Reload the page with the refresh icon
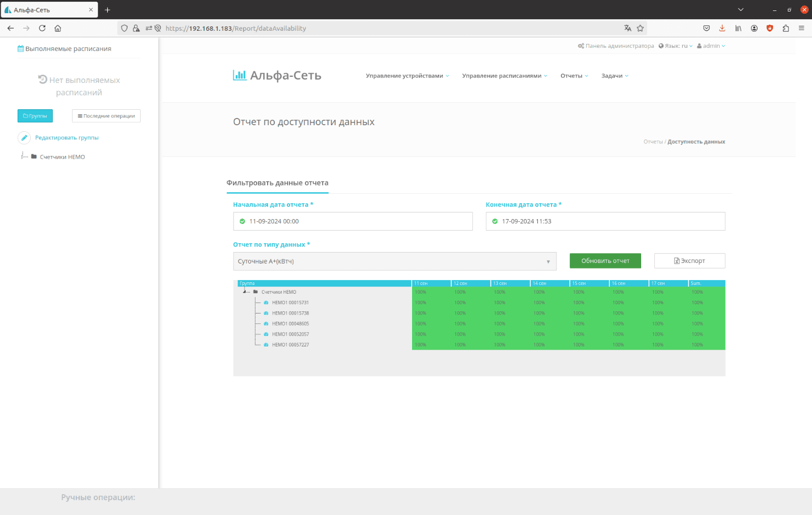The width and height of the screenshot is (812, 515). tap(42, 28)
